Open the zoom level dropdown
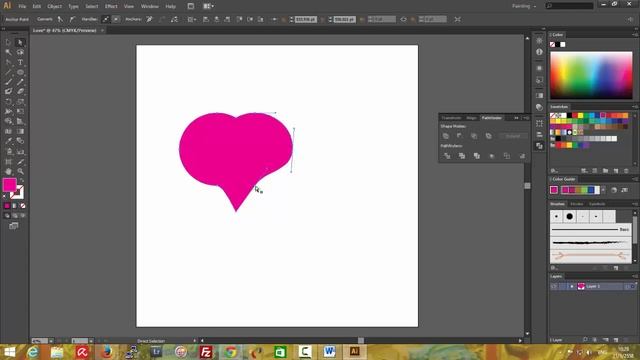Screen dimensions: 640x360 click(x=51, y=340)
